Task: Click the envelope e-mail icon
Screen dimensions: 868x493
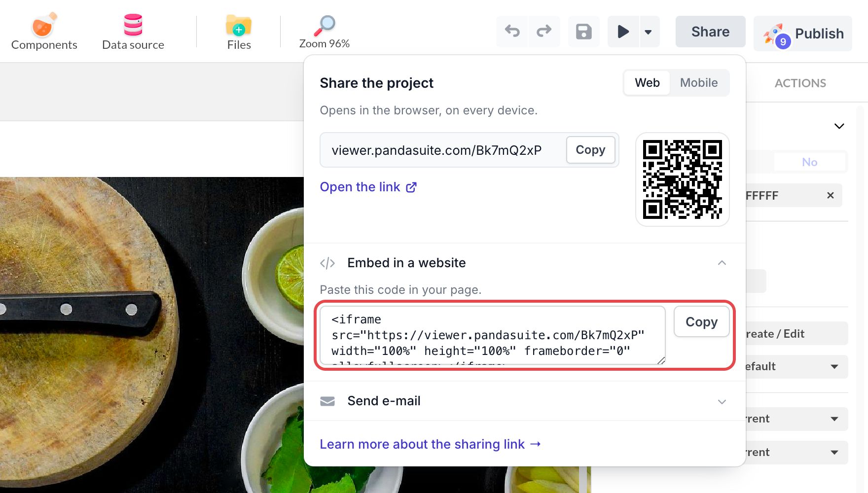Action: (x=327, y=401)
